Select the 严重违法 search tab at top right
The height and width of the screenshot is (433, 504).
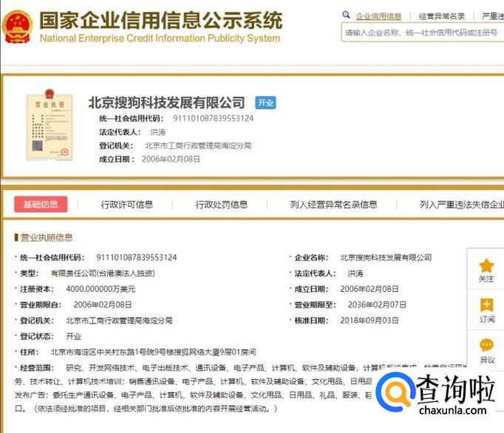coord(493,16)
